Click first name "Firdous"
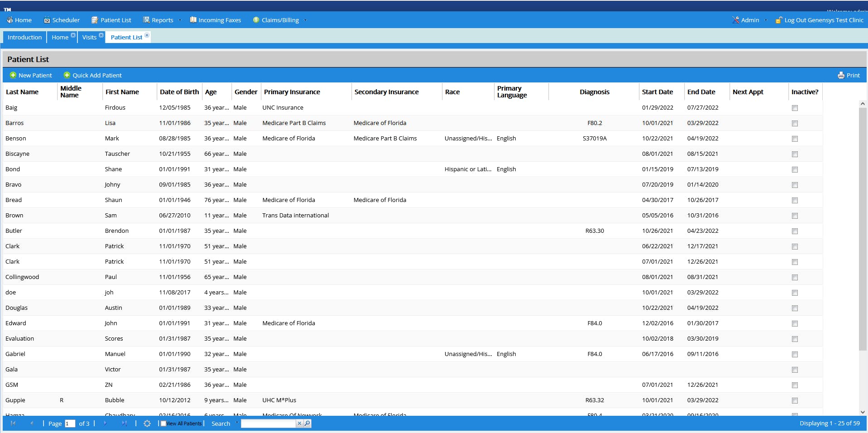868x433 pixels. pyautogui.click(x=115, y=108)
